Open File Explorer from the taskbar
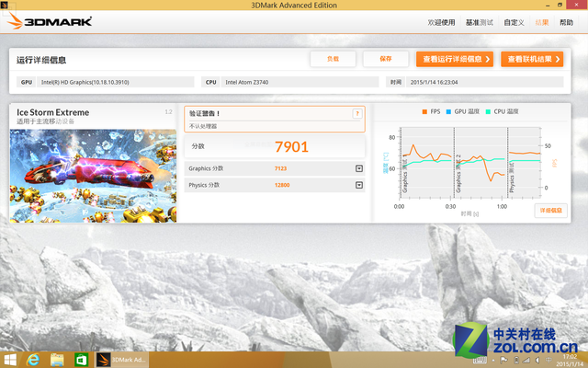588x368 pixels. (57, 360)
